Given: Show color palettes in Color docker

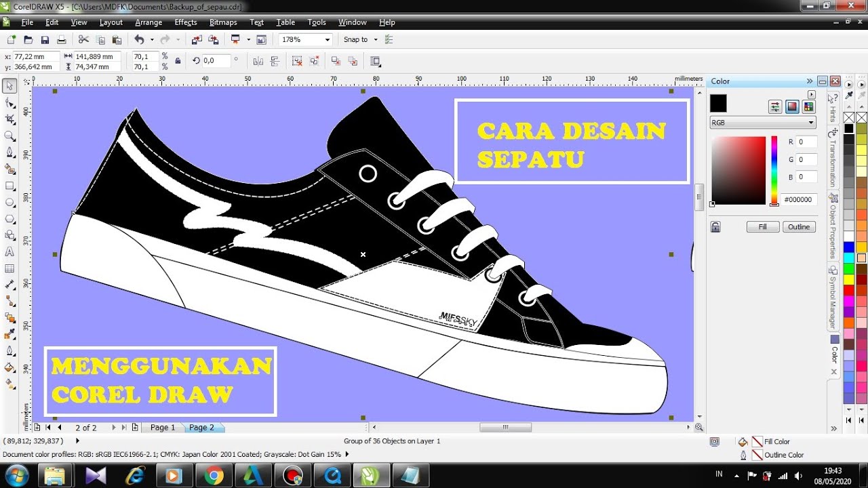Looking at the screenshot, I should click(x=808, y=106).
